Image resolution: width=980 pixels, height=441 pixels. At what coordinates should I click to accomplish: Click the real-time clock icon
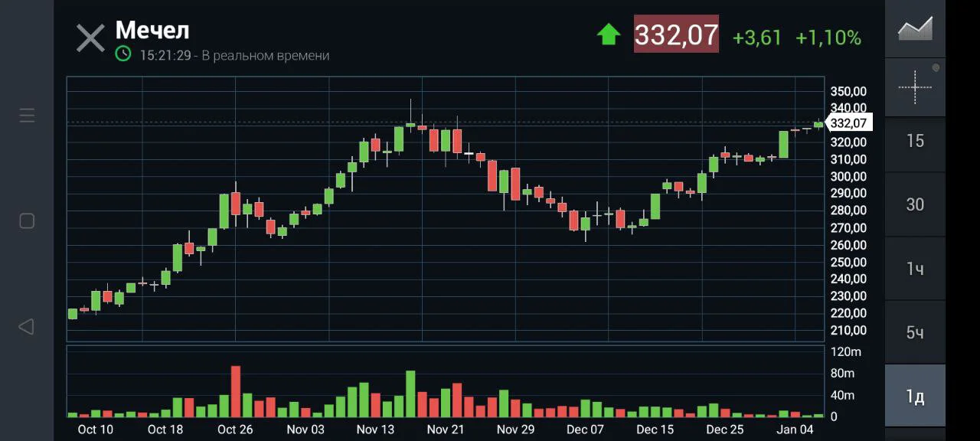[x=123, y=54]
